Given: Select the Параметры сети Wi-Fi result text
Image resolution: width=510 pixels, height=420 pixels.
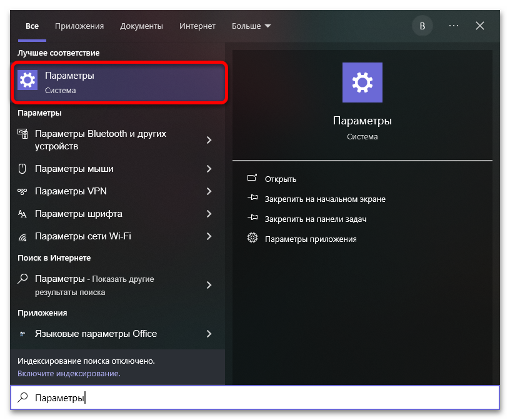Looking at the screenshot, I should 83,236.
